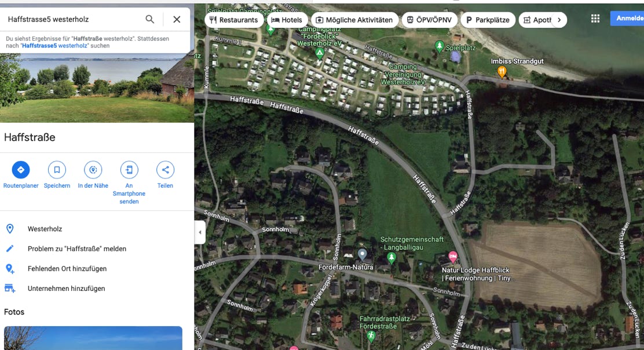The width and height of the screenshot is (644, 350).
Task: Expand more category chips with chevron
Action: pos(559,20)
